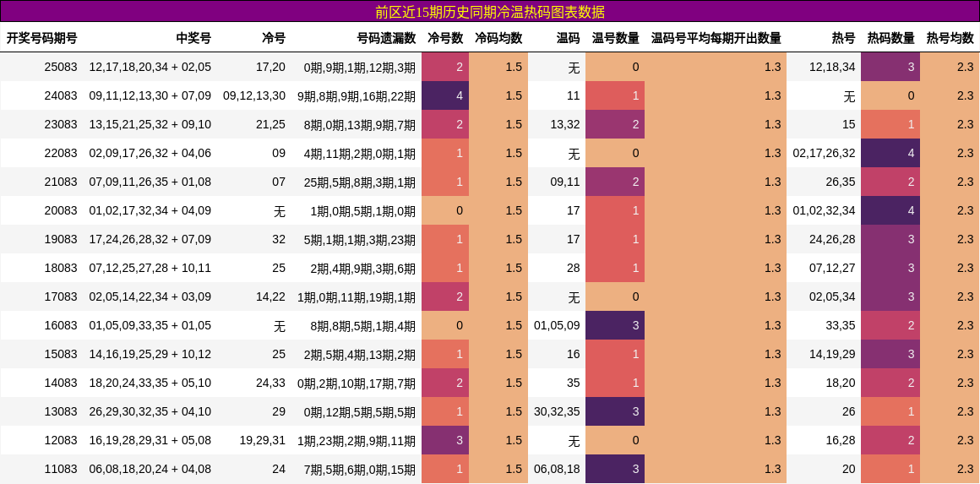The width and height of the screenshot is (980, 484).
Task: Select period number 17083
Action: click(x=61, y=296)
